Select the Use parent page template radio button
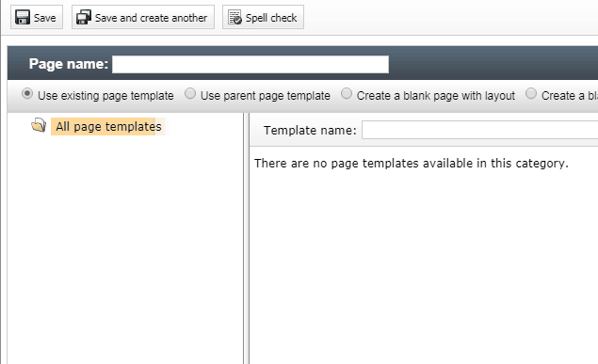 point(190,94)
